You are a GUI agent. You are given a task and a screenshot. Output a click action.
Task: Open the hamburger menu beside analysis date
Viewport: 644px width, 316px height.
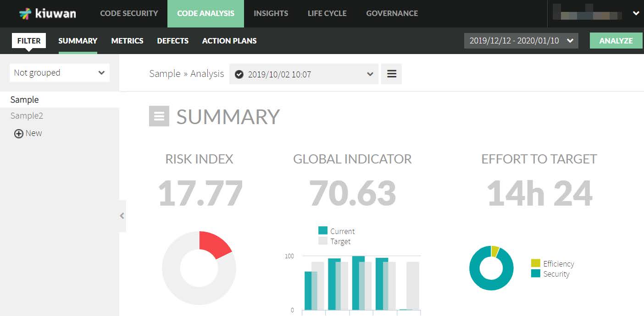[x=391, y=74]
